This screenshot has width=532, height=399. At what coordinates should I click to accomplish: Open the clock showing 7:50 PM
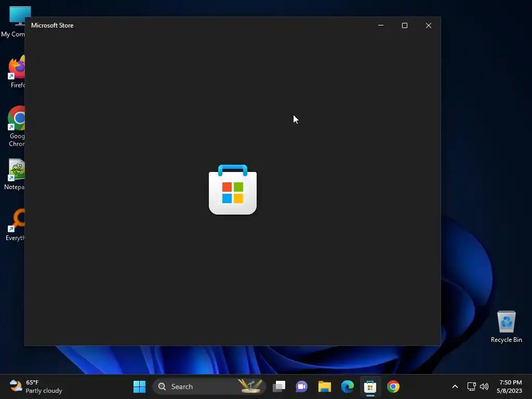point(509,387)
